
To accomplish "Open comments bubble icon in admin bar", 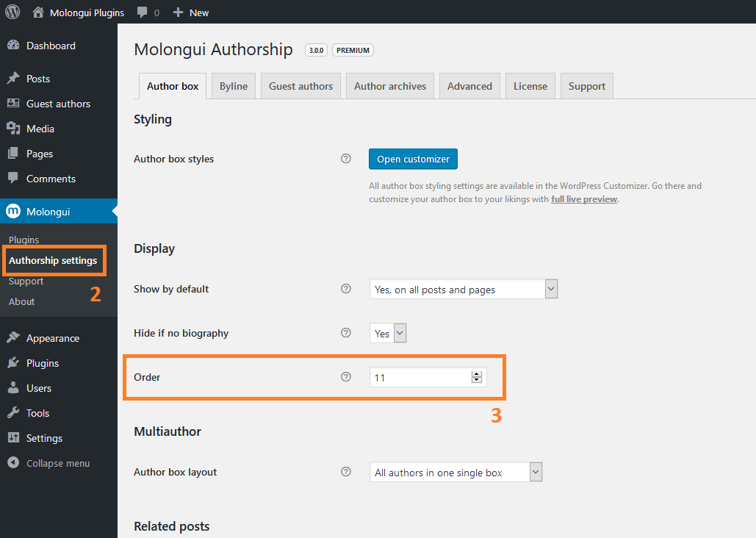I will [143, 12].
